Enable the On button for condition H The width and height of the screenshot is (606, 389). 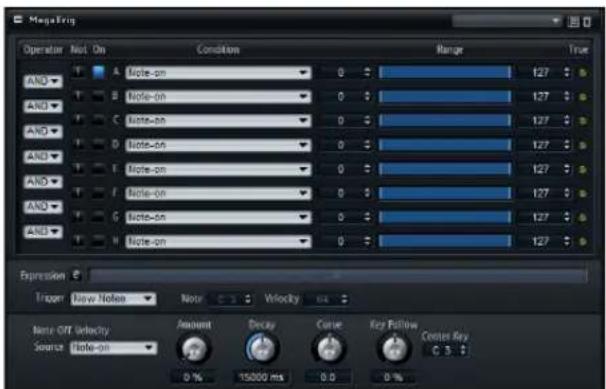click(x=99, y=241)
